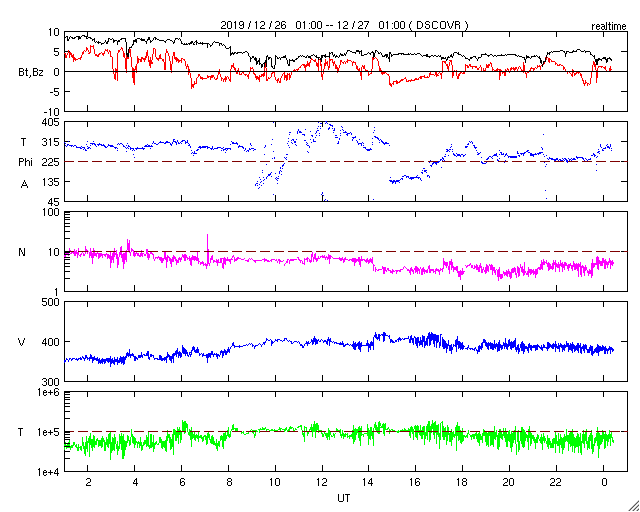Click the "-5" tick on the Bt,Bz axis
Image resolution: width=640 pixels, height=512 pixels.
[54, 92]
